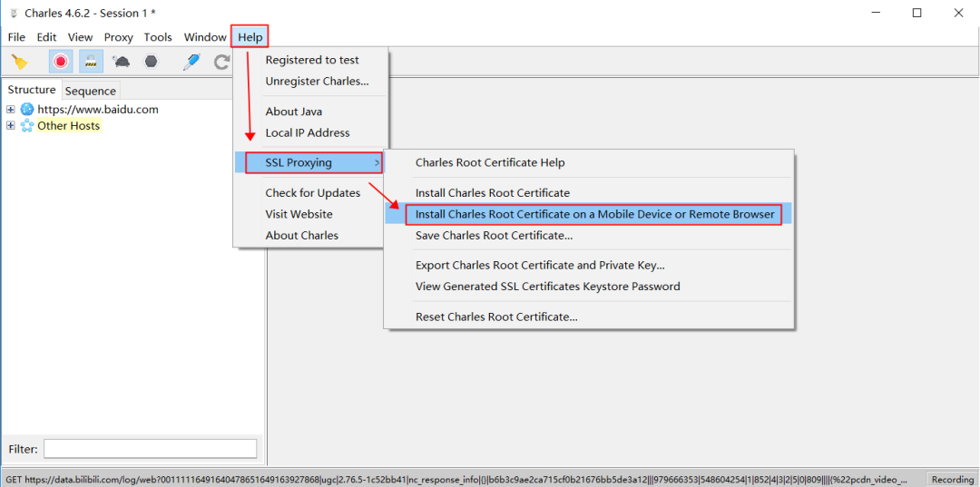Expand the https://www.baidu.com tree node
Image resolution: width=980 pixels, height=487 pixels.
[10, 109]
